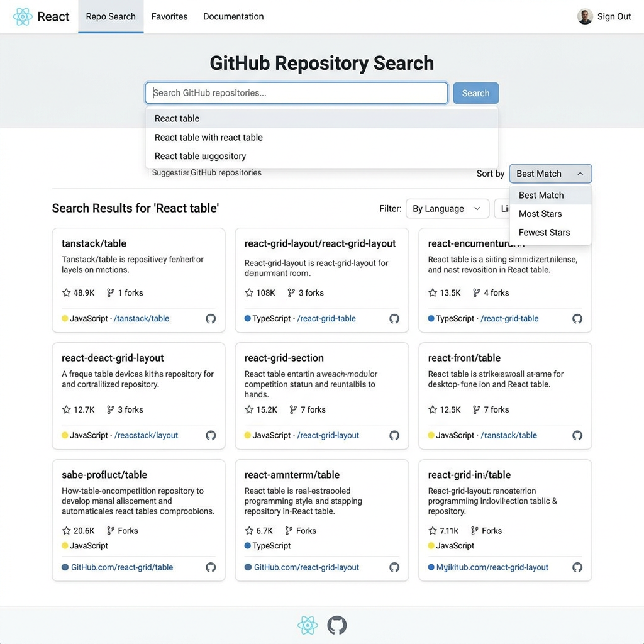Click the React atom icon in the footer
This screenshot has height=644, width=644.
click(x=308, y=625)
